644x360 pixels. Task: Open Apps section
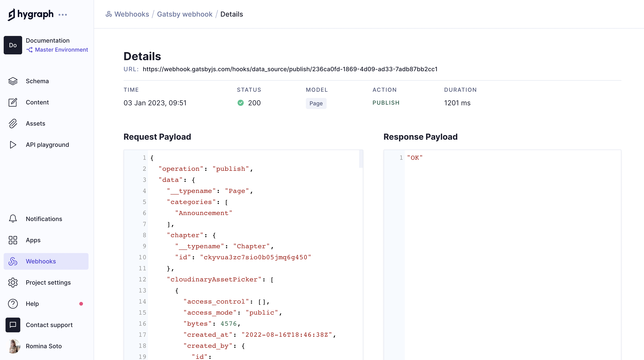[33, 240]
